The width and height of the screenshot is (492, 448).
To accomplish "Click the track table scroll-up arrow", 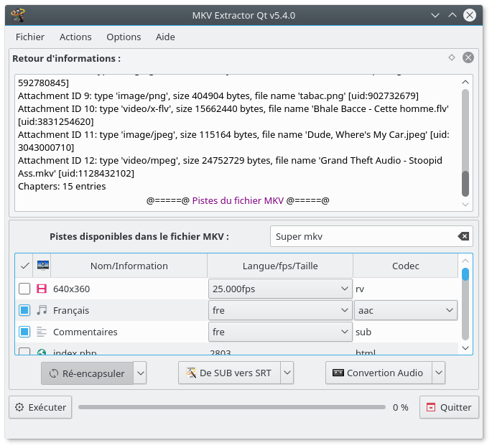I will pos(465,261).
